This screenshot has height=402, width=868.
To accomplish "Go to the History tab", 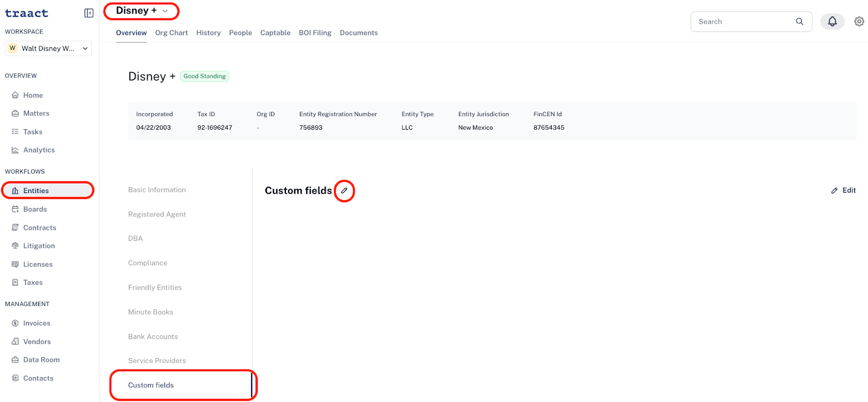I will [208, 33].
